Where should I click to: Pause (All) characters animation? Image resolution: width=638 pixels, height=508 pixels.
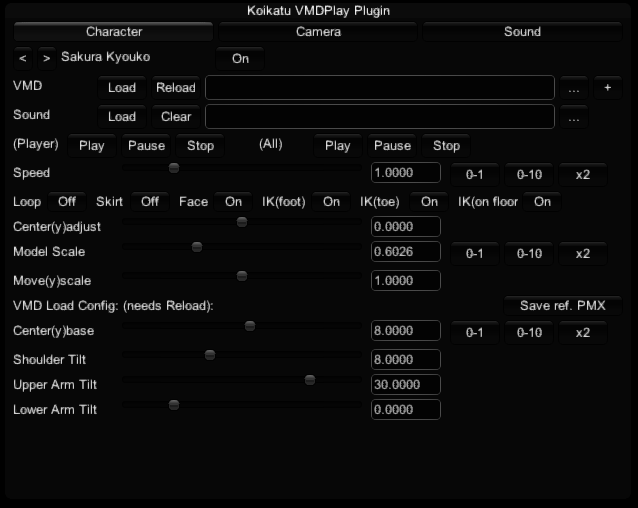[x=392, y=146]
